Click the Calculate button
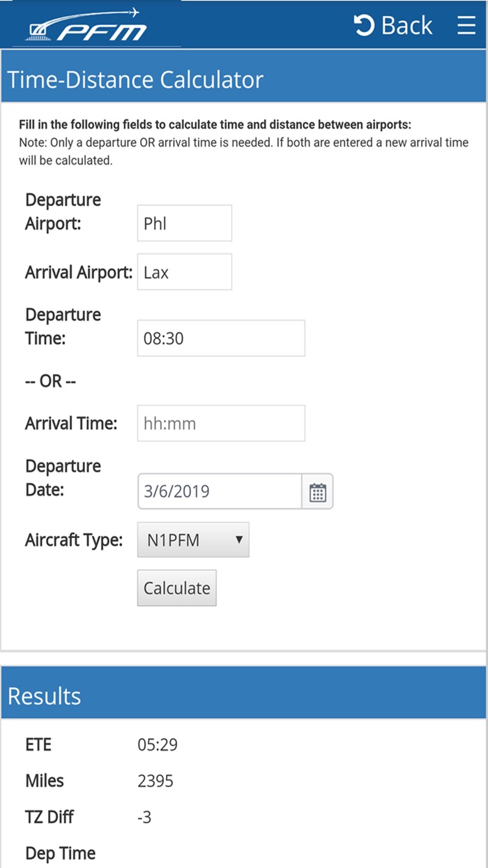488x868 pixels. (176, 588)
